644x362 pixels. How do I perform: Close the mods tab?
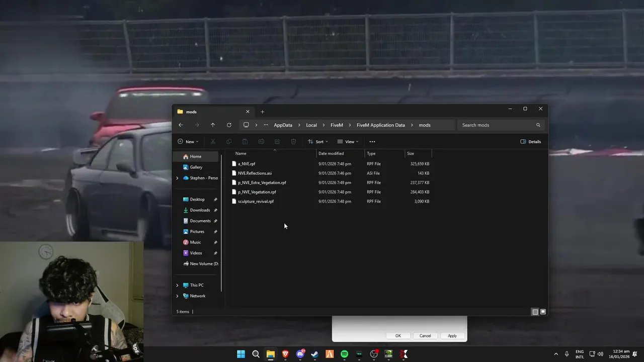pyautogui.click(x=248, y=112)
